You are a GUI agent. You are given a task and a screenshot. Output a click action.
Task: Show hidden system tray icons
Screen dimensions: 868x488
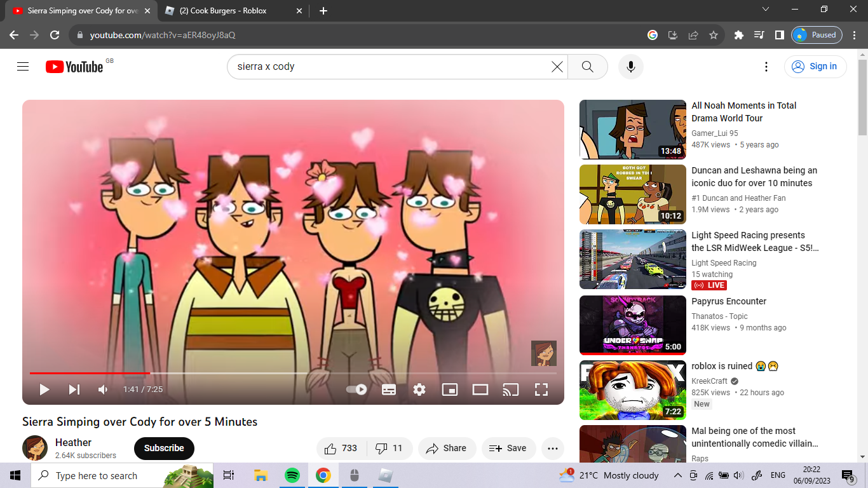(678, 475)
